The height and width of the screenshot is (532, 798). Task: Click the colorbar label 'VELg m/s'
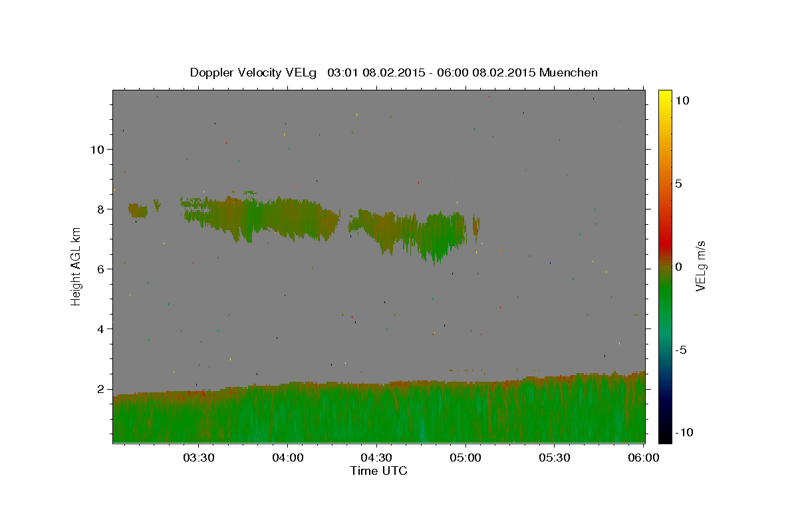click(x=700, y=266)
